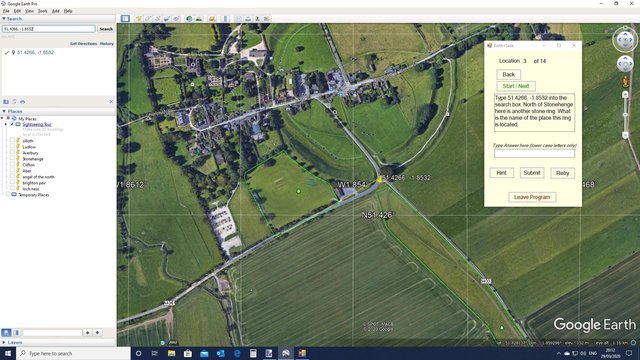
Task: Click the Places panel view toggle icon
Action: pos(16,333)
